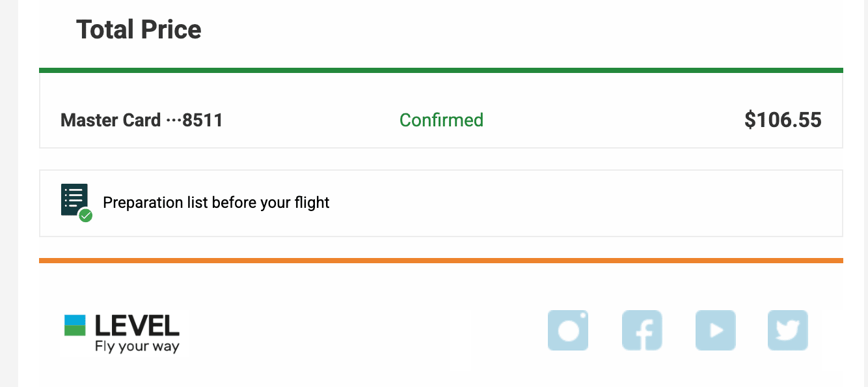Open the YouTube play icon

tap(715, 330)
